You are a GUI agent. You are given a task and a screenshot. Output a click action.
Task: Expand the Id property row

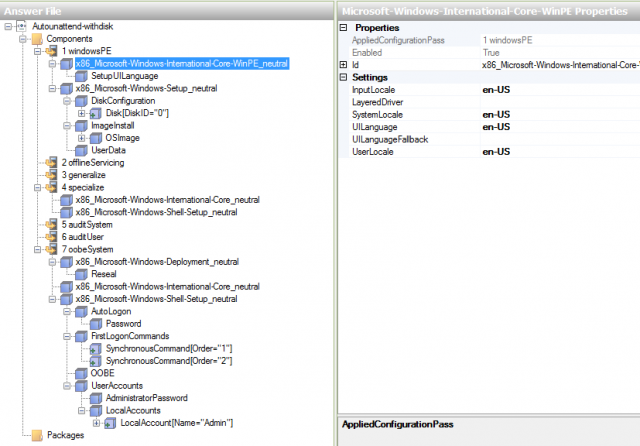click(x=344, y=65)
